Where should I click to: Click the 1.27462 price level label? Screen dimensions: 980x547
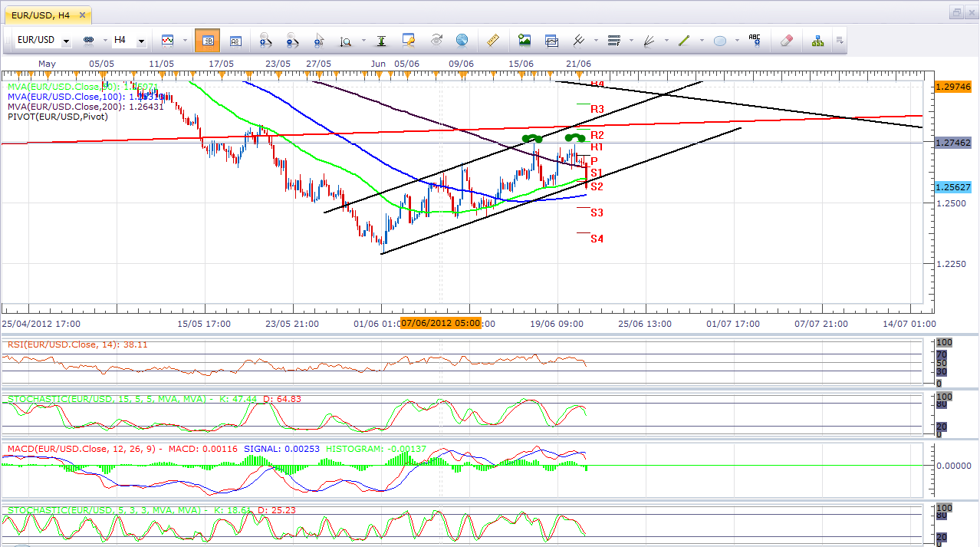(x=953, y=143)
